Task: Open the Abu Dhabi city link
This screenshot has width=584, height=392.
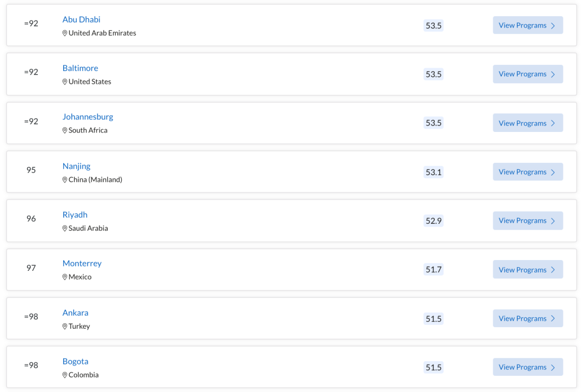Action: [81, 19]
